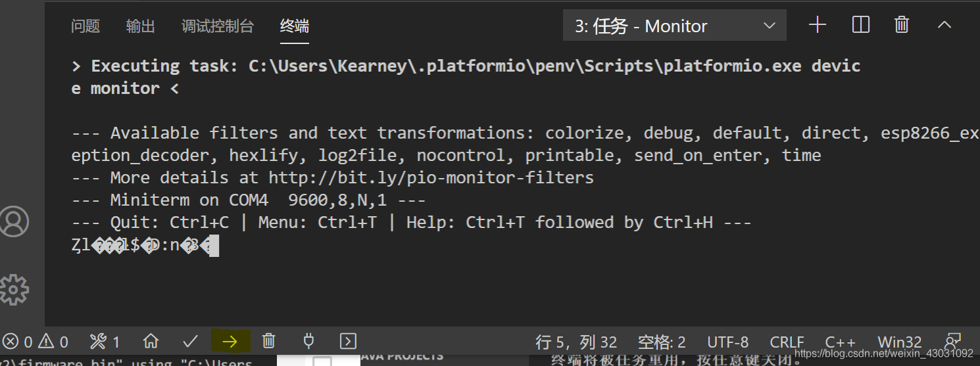Image resolution: width=980 pixels, height=366 pixels.
Task: Switch to the 问题 tab
Action: 86,26
